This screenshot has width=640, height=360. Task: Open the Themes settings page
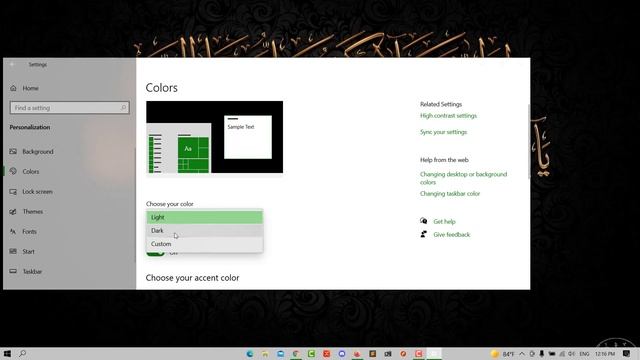tap(33, 211)
